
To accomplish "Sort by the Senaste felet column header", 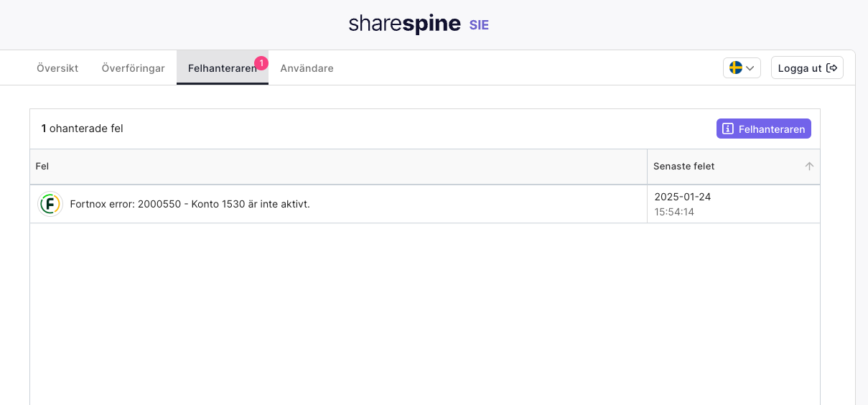I will click(733, 167).
